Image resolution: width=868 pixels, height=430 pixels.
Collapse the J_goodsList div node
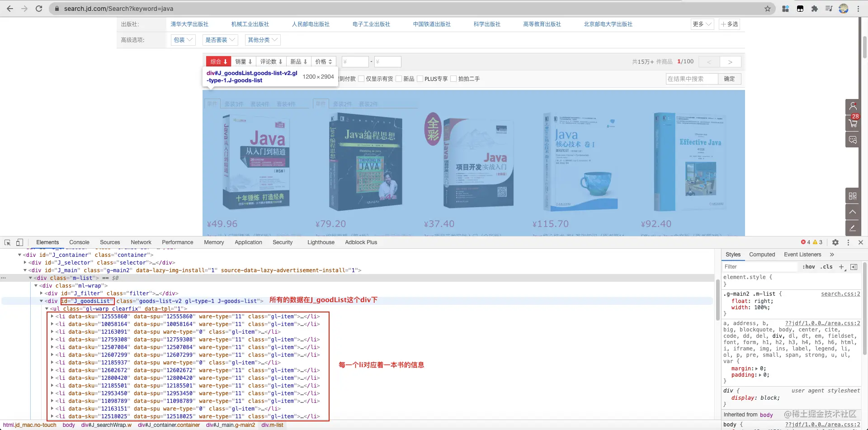(42, 301)
